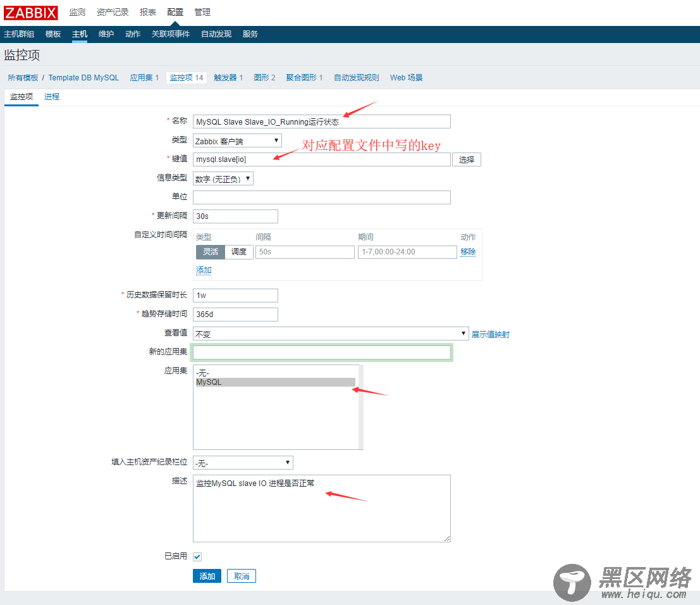
Task: Click the 单位 input field
Action: [x=321, y=197]
